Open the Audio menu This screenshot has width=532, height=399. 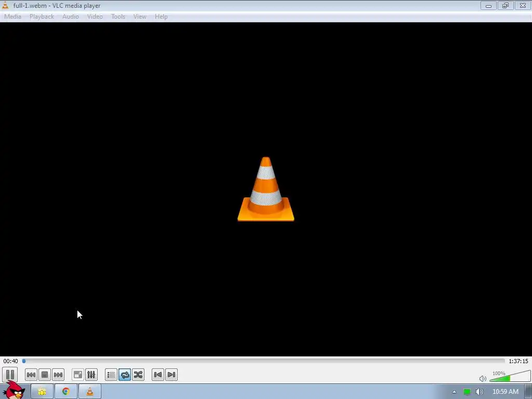[x=70, y=17]
